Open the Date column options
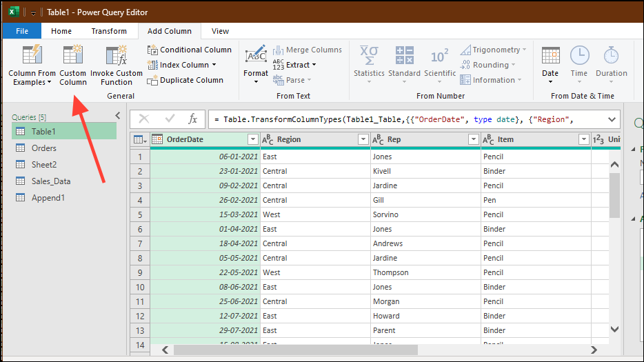 point(550,64)
